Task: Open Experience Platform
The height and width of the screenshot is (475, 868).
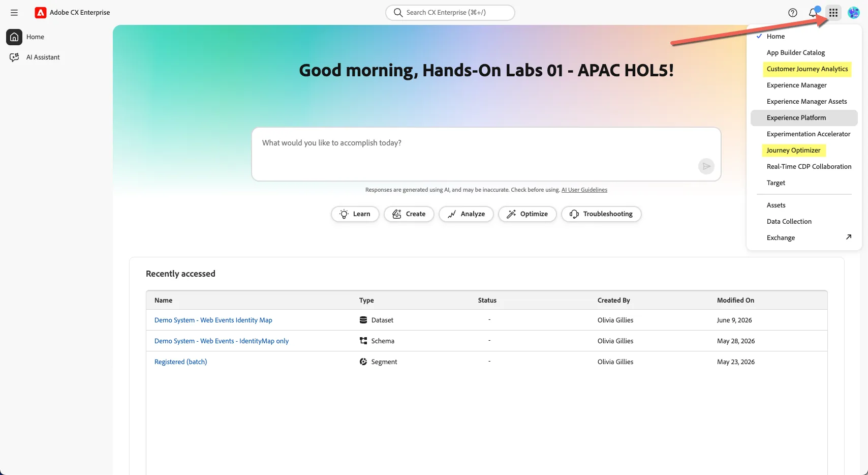Action: [804, 117]
